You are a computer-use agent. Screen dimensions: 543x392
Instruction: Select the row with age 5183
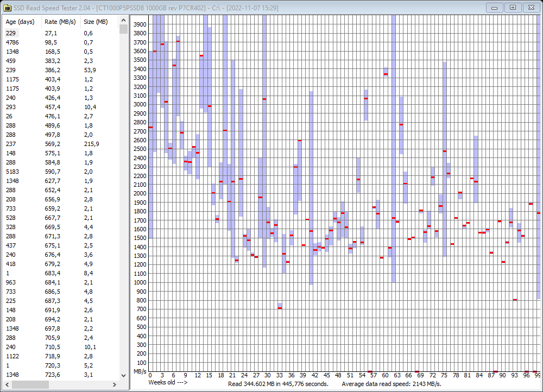61,172
